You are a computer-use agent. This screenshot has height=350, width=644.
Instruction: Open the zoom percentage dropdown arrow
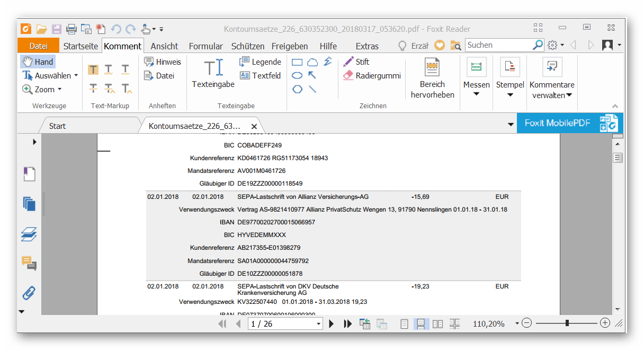tap(517, 323)
